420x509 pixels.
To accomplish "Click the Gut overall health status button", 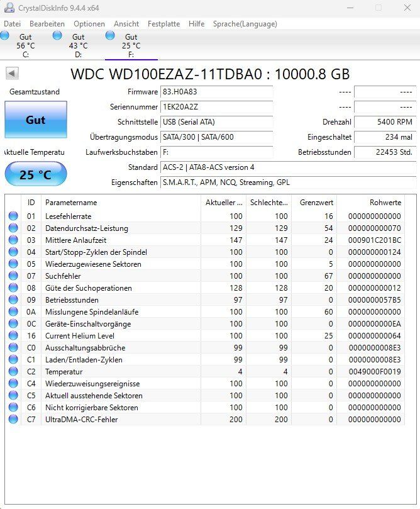I will [x=36, y=120].
